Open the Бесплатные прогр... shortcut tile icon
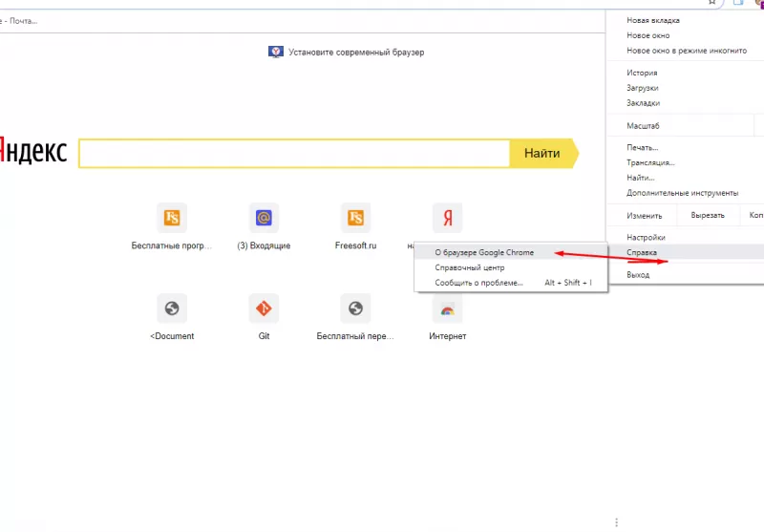764x532 pixels. 172,217
